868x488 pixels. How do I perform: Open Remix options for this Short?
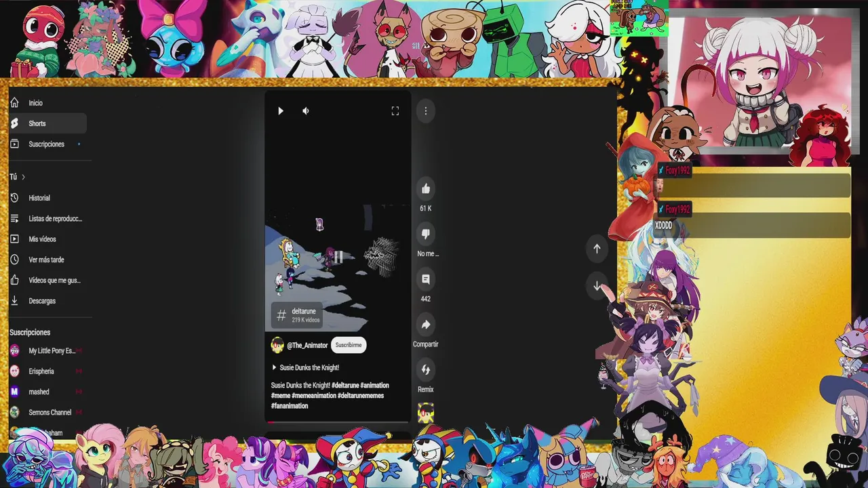point(426,369)
